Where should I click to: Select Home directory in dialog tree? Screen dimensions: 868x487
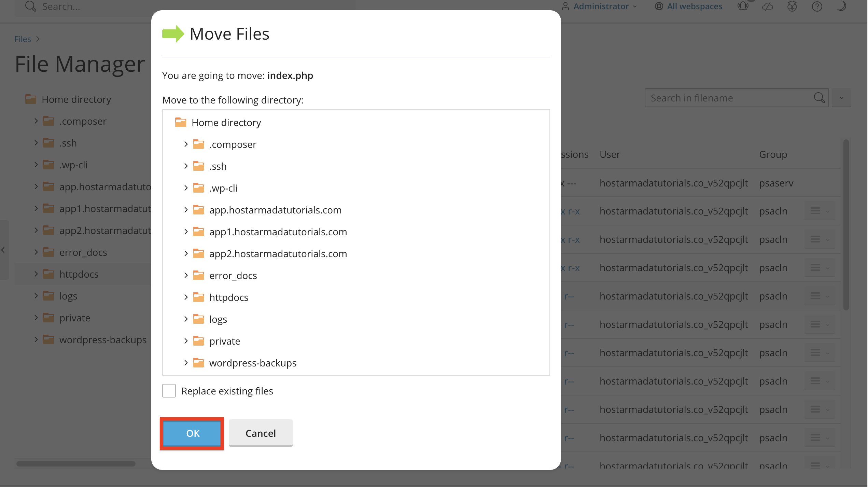pos(226,123)
